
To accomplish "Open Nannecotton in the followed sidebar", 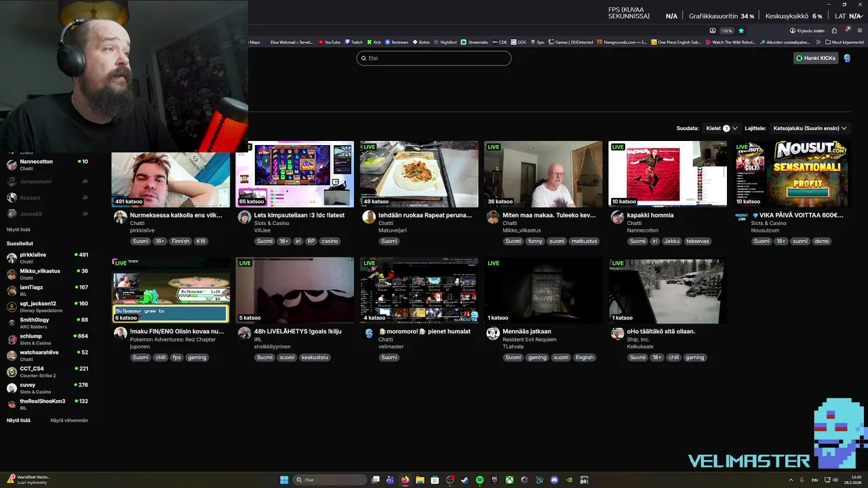I will pos(47,165).
